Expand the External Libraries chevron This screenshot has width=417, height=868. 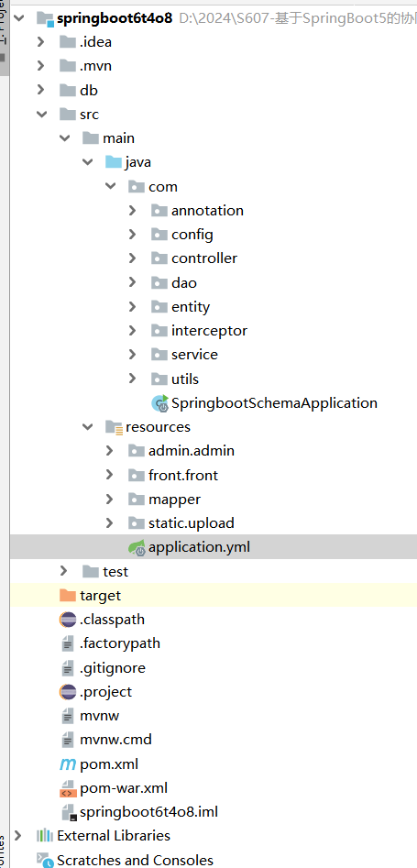17,835
